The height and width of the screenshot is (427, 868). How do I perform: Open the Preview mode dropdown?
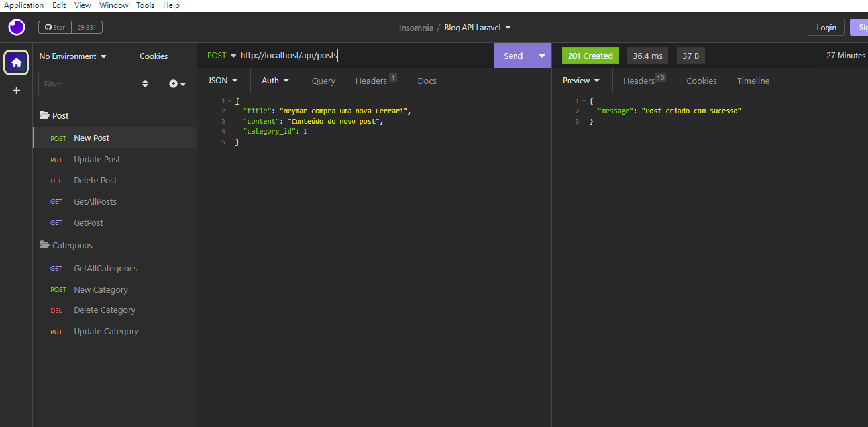coord(581,80)
